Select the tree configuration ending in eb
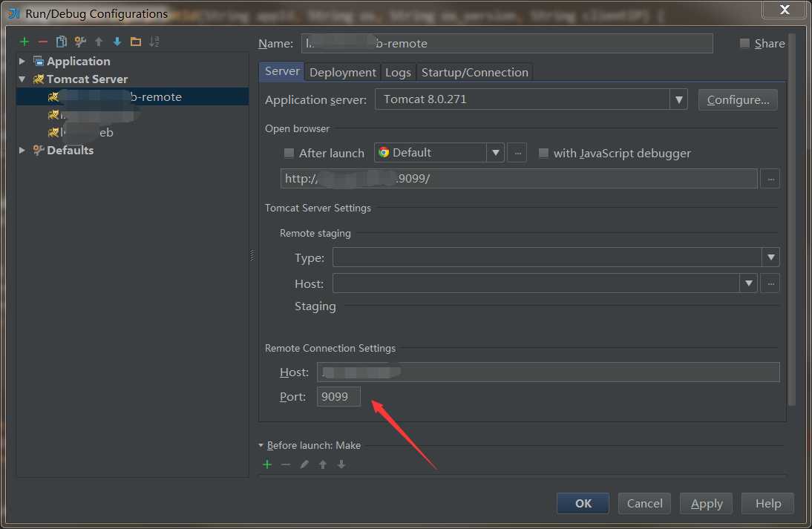The width and height of the screenshot is (812, 529). (x=133, y=133)
